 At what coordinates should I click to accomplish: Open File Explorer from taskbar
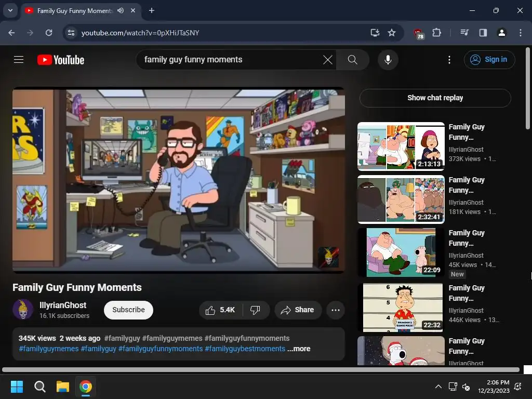coord(63,387)
